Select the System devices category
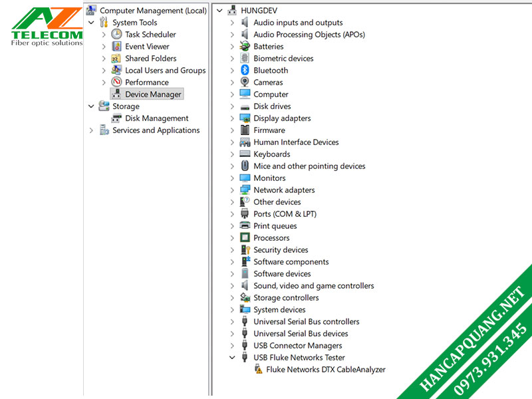The height and width of the screenshot is (399, 532). point(279,309)
